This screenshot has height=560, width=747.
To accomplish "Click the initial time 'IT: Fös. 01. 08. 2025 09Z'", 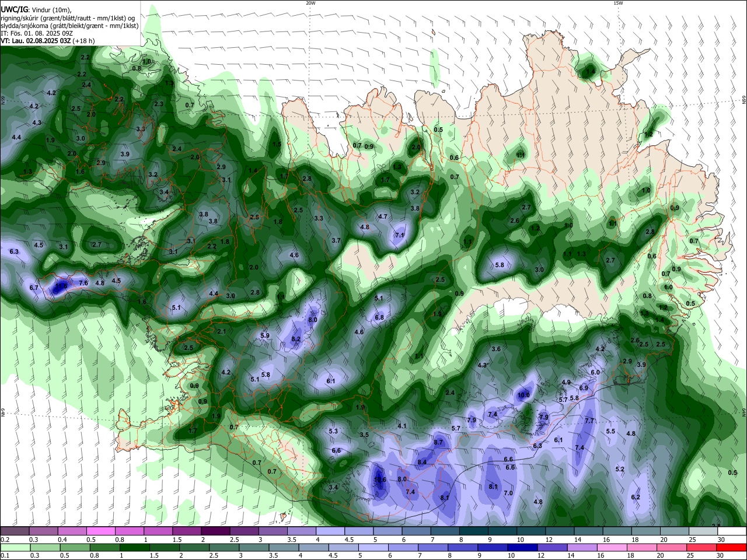I will tap(36, 34).
